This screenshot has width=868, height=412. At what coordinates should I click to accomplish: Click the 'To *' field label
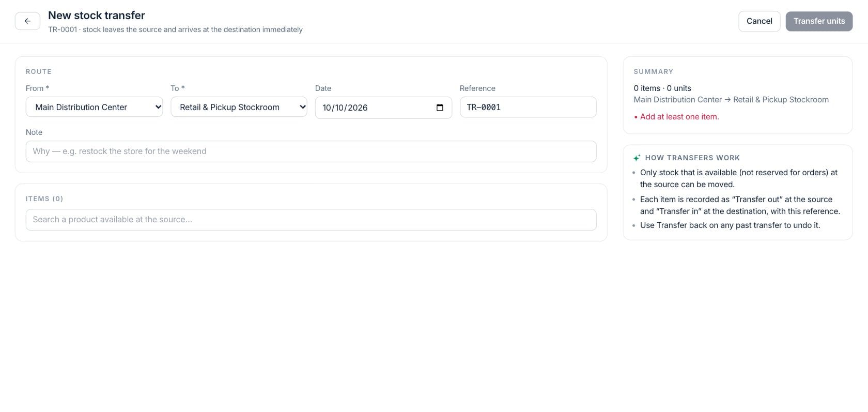coord(177,88)
